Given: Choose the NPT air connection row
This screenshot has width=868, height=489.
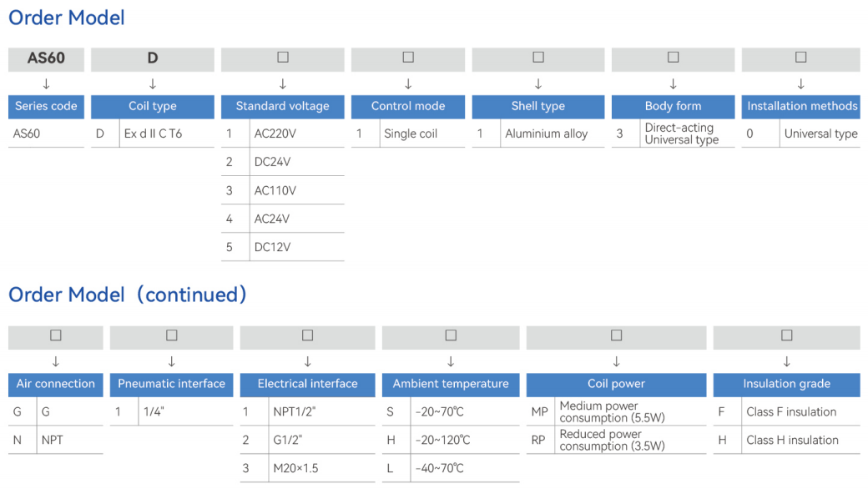Looking at the screenshot, I should 55,441.
